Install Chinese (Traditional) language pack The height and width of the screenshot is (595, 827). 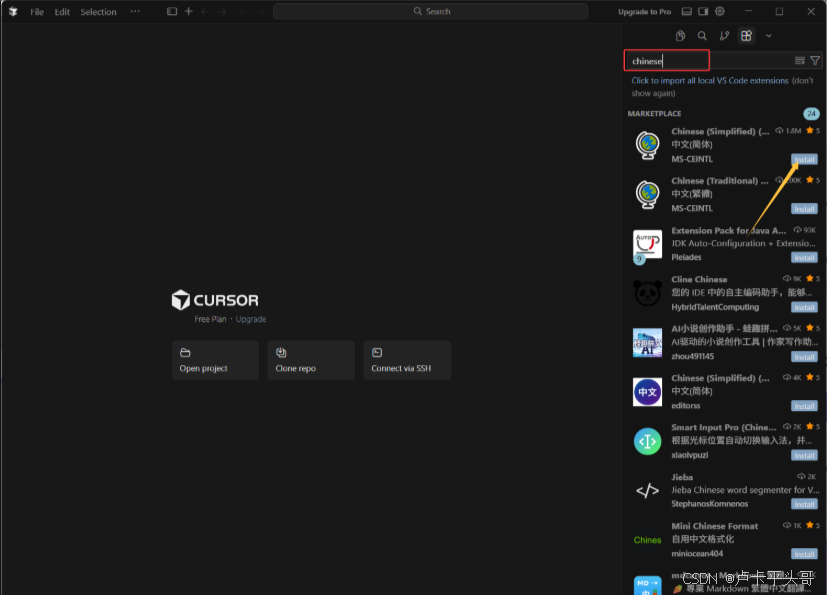tap(804, 209)
